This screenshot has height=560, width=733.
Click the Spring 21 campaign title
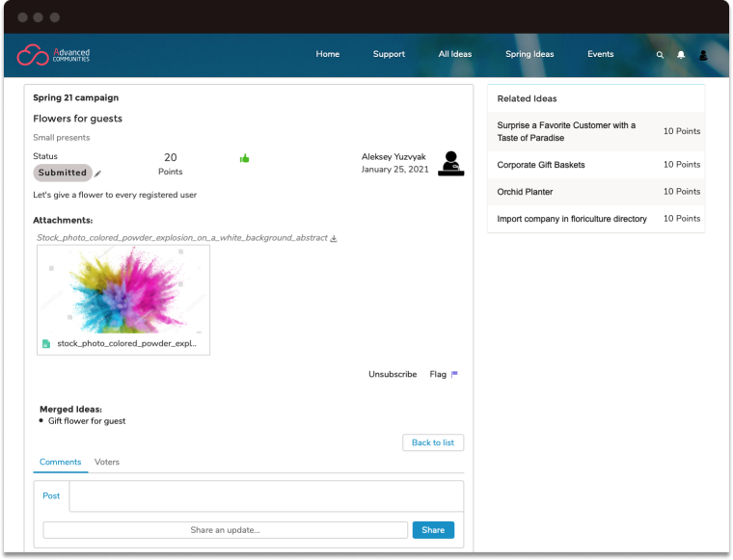[76, 98]
